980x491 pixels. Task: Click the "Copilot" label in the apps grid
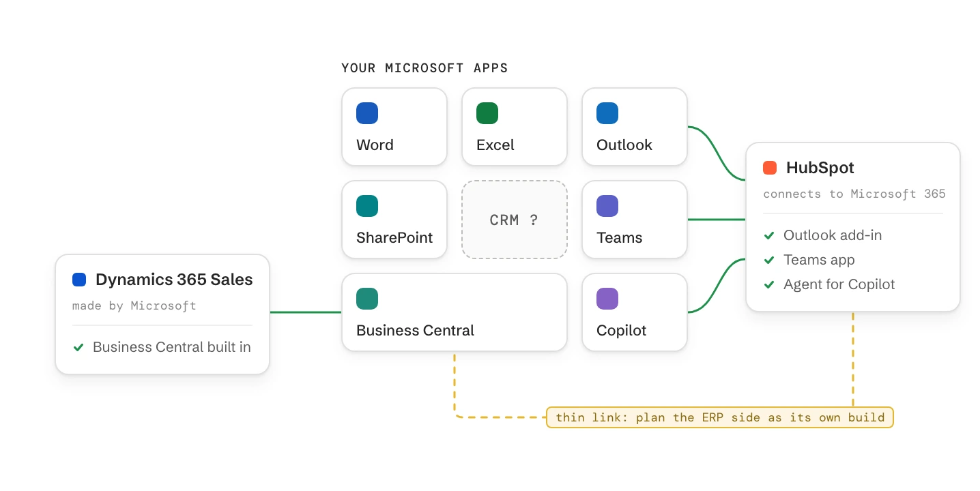622,330
